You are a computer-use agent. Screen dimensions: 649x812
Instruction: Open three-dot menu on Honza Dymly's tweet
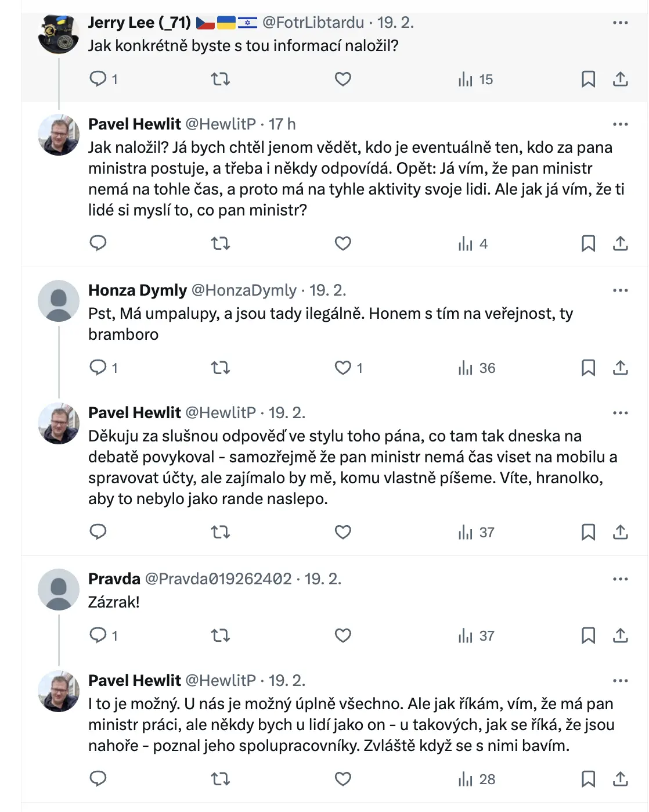tap(620, 290)
